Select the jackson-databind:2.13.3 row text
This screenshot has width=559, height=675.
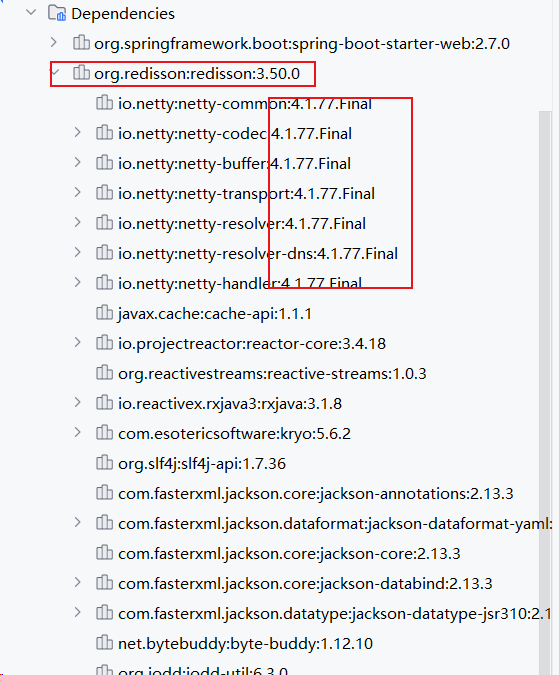click(305, 584)
